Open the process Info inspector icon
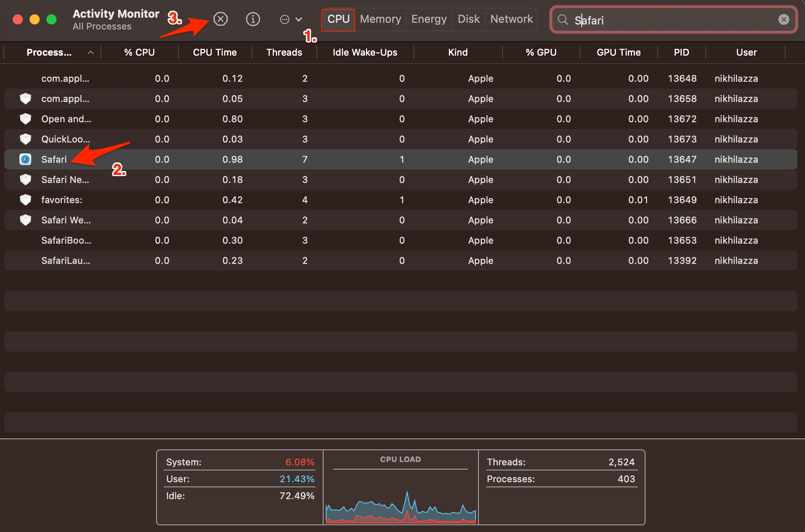Screen dimensions: 805x532 pos(253,19)
